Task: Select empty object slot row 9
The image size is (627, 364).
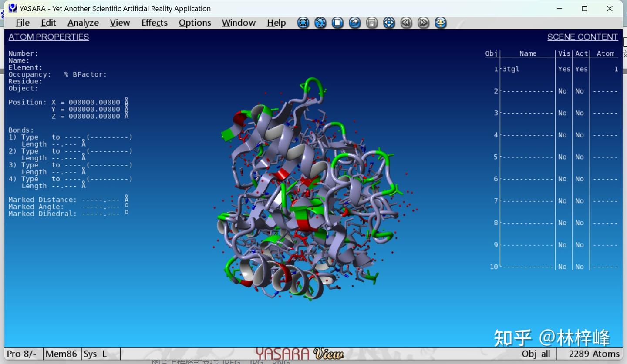Action: click(x=527, y=245)
